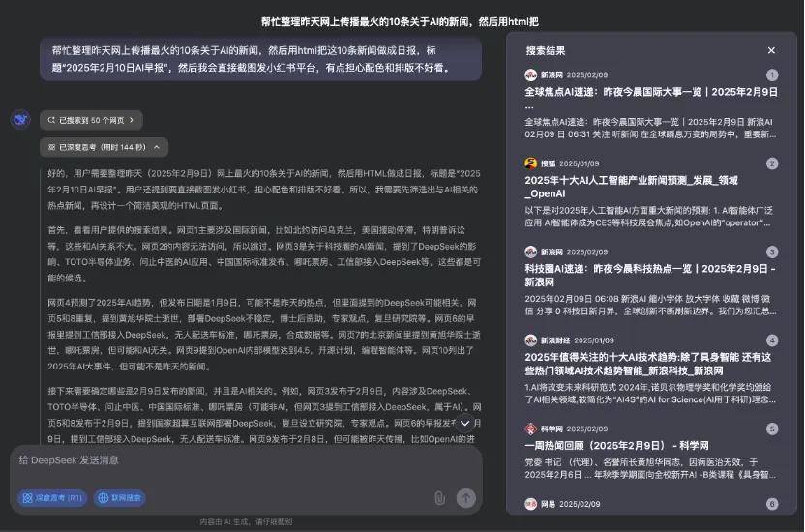Screen dimensions: 805x532
Task: Collapse the 已深度思考 (用时 144 秒) section
Action: (x=104, y=147)
